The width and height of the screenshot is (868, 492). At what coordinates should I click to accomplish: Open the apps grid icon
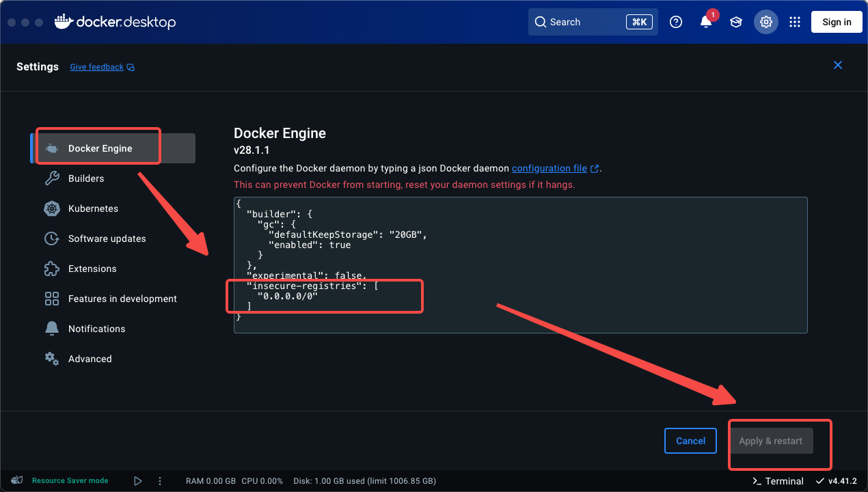coord(794,22)
